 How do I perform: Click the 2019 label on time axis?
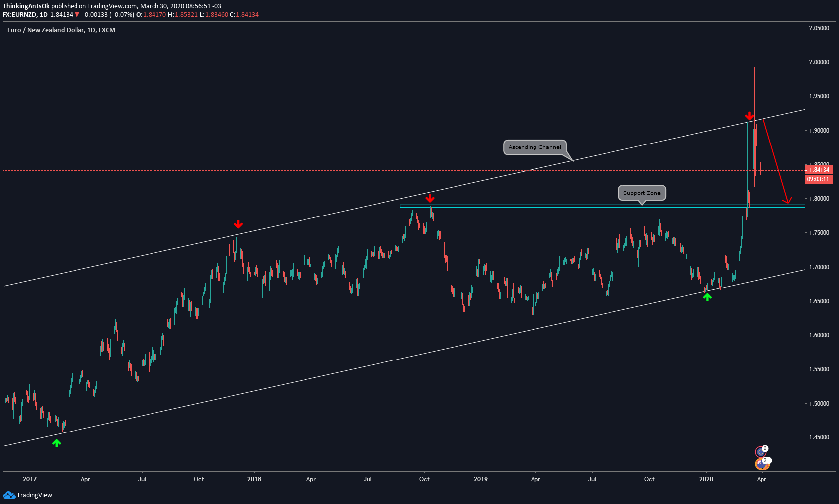click(x=481, y=479)
